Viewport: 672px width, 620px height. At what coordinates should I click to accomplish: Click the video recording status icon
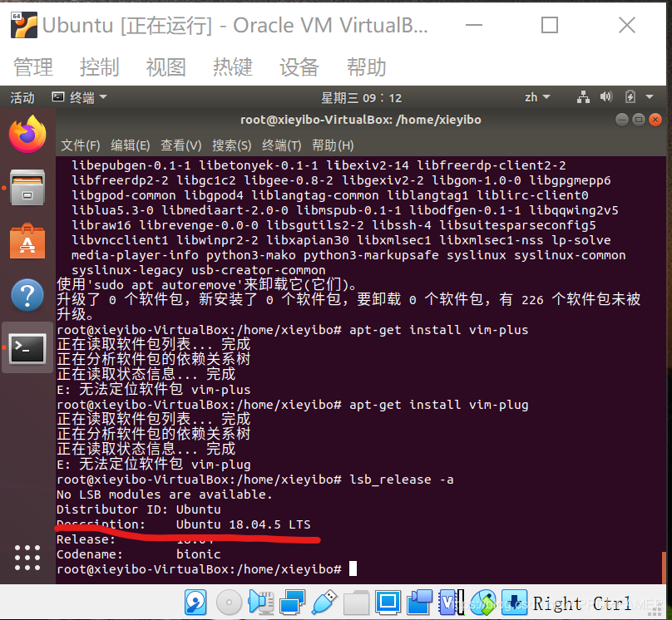coord(419,602)
